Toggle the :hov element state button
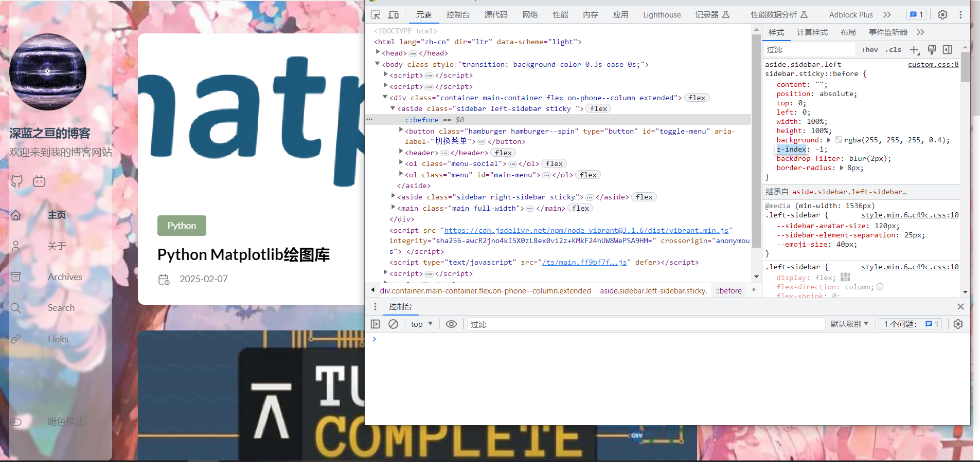 (x=870, y=49)
